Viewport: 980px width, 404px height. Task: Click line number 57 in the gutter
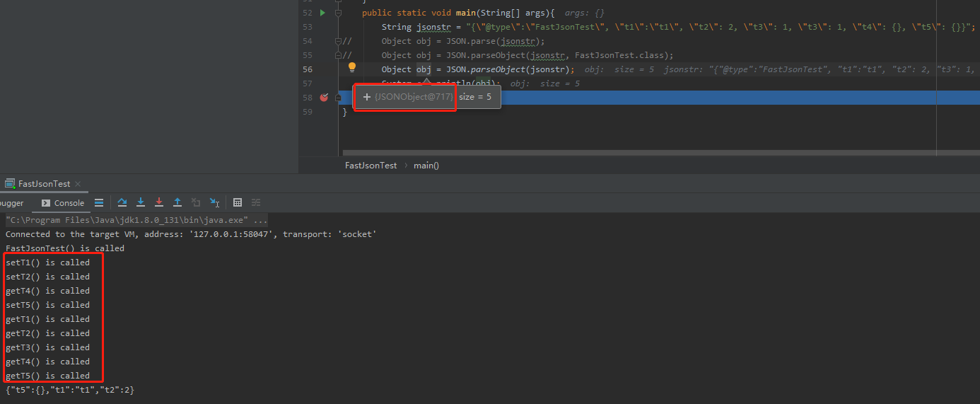(307, 83)
